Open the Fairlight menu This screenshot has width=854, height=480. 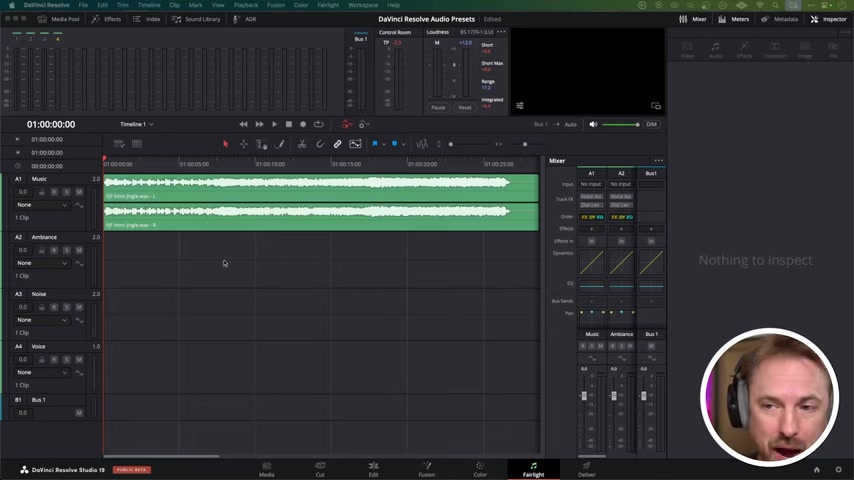[328, 5]
